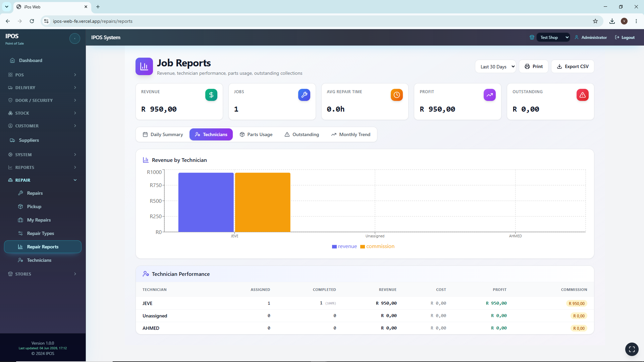This screenshot has width=644, height=362.
Task: Click the blue JEVE revenue bar
Action: (206, 202)
